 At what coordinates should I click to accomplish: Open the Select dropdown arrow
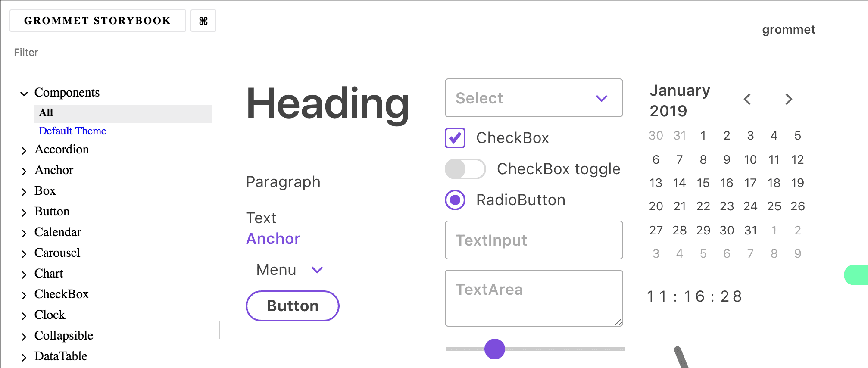click(x=602, y=98)
